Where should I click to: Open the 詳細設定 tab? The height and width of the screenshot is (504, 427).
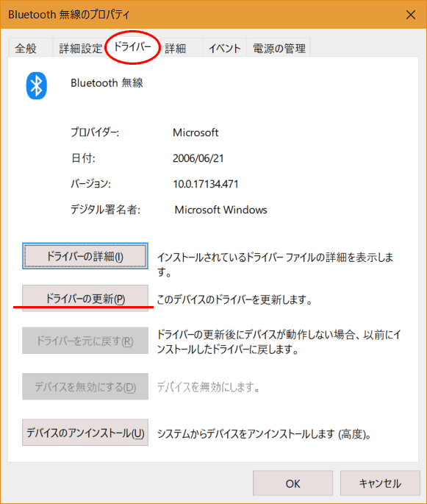pos(81,49)
